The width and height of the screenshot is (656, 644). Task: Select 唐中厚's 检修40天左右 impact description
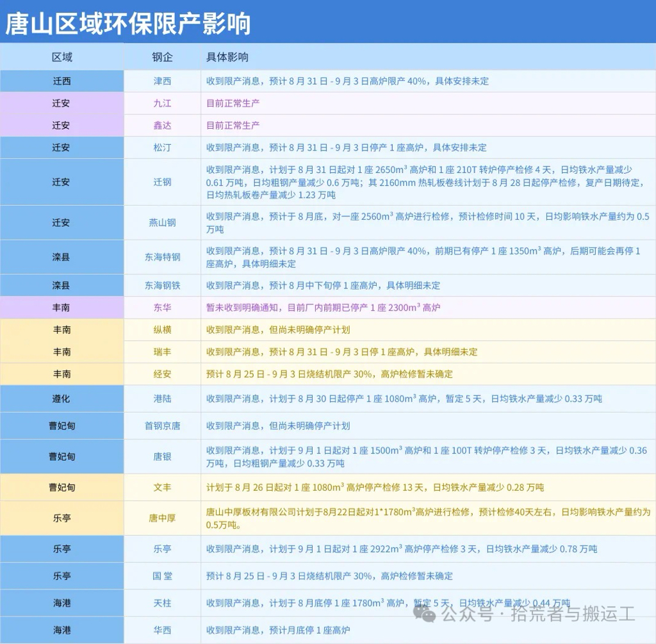428,518
